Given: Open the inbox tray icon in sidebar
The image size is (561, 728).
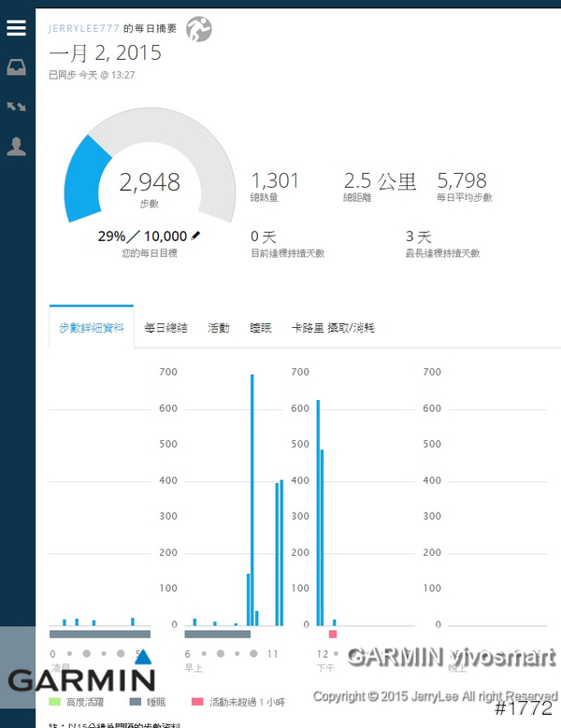Looking at the screenshot, I should tap(16, 67).
